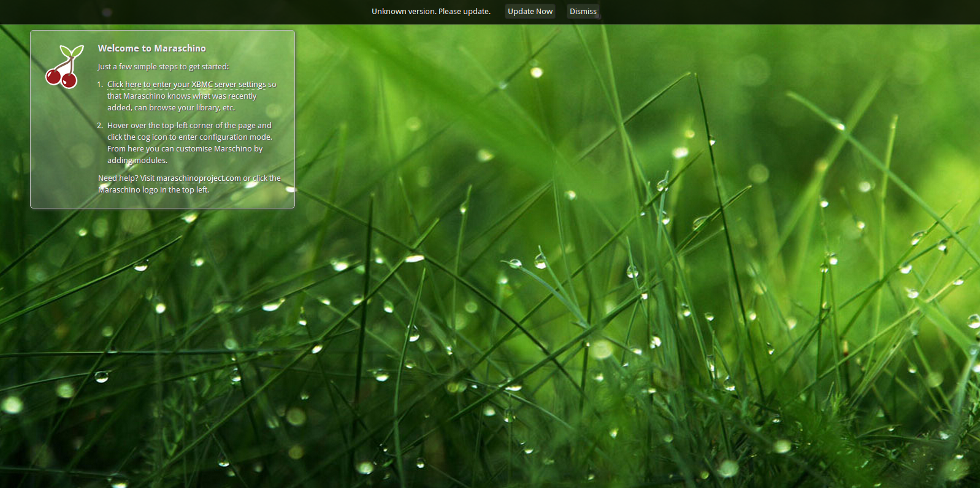Click the 'Welcome to Maraschino' heading
This screenshot has width=980, height=488.
click(151, 48)
